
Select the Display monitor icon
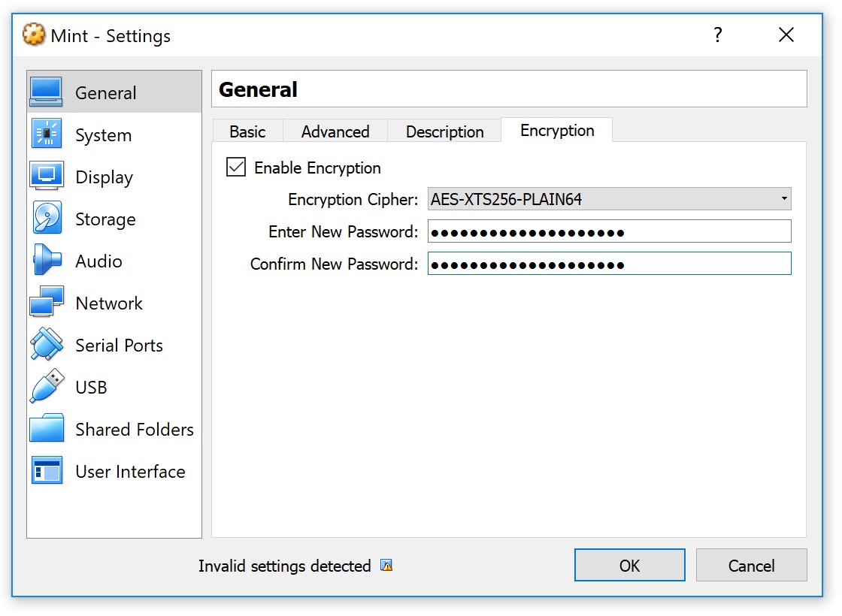tap(47, 177)
